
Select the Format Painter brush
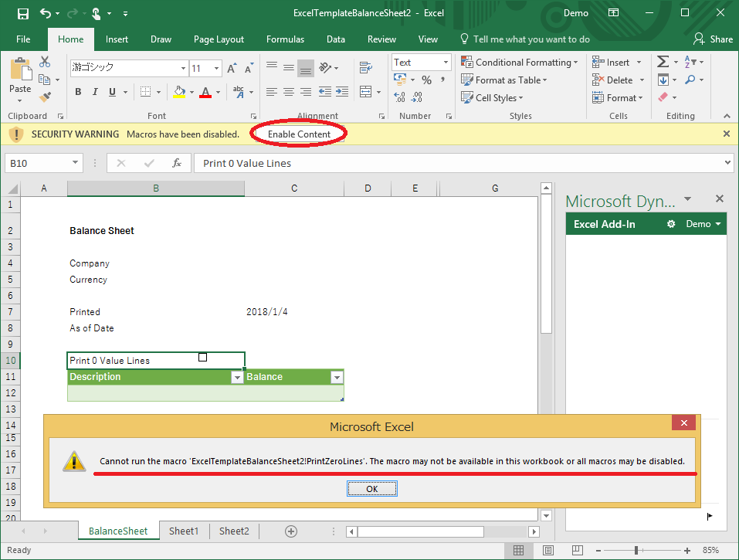(x=45, y=97)
